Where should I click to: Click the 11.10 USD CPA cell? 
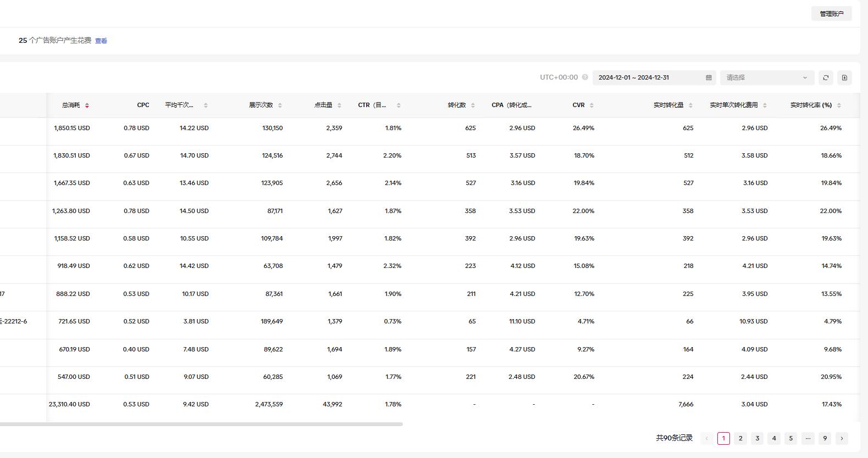522,321
